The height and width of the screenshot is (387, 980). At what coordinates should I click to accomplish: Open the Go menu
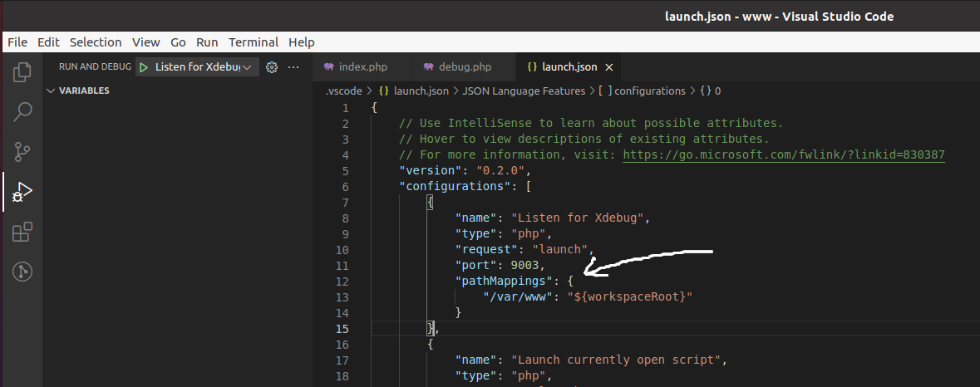click(x=178, y=42)
